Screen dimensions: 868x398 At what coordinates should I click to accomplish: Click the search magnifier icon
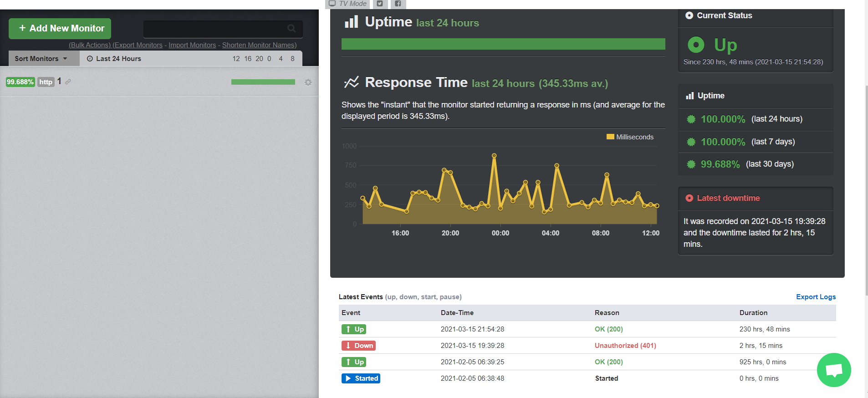291,29
